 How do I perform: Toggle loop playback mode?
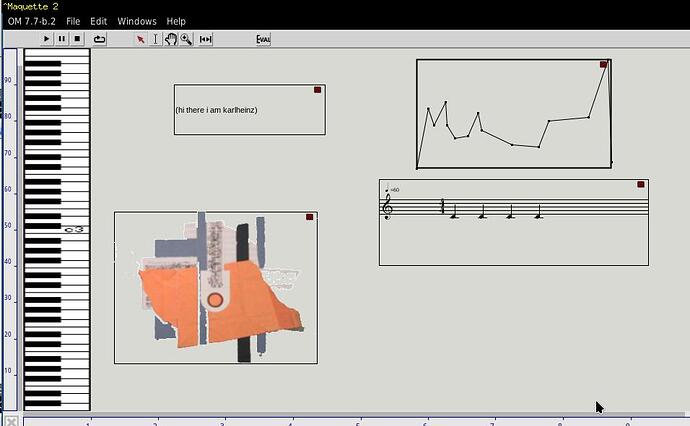tap(100, 39)
